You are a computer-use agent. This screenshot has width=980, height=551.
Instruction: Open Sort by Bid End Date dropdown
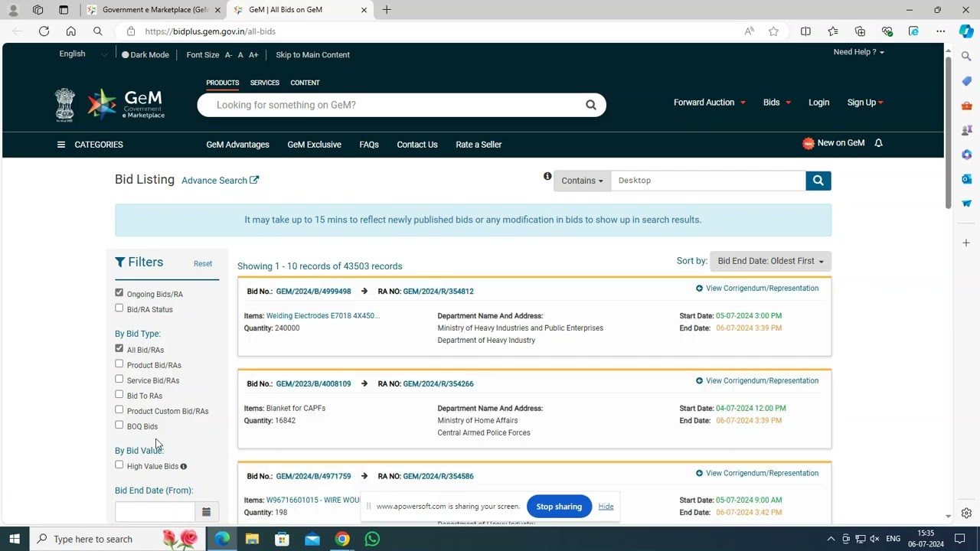click(x=770, y=261)
